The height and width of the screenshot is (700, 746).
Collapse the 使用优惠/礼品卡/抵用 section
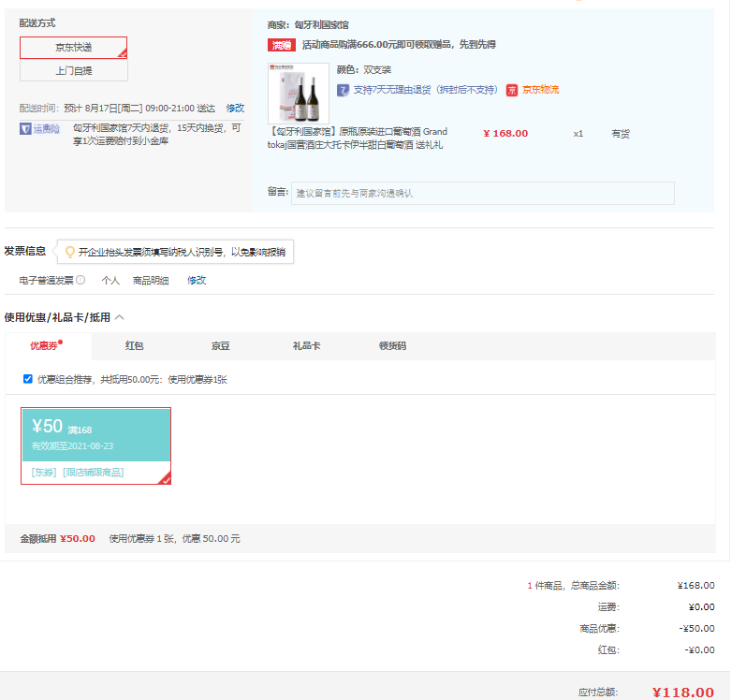click(x=120, y=317)
